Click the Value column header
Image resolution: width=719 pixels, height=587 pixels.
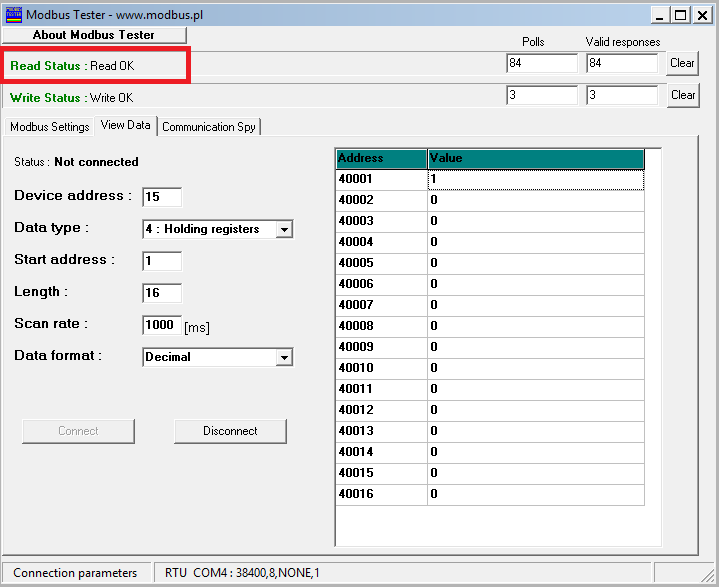tap(536, 159)
